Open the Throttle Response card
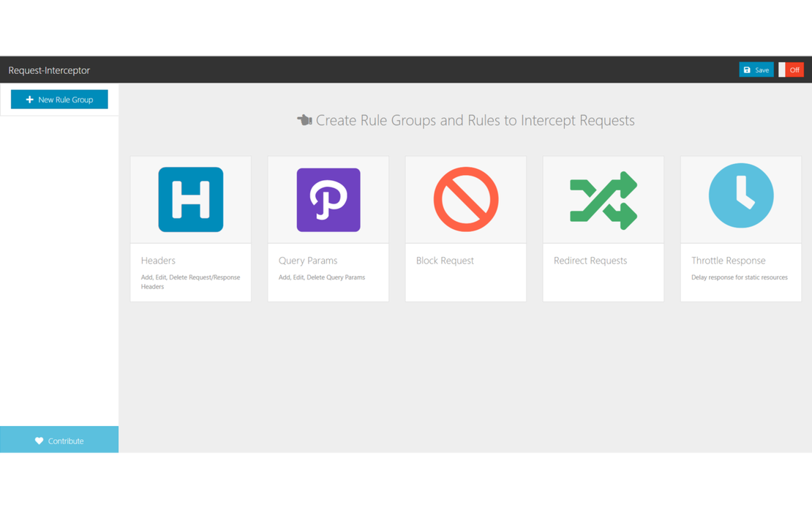 point(740,227)
